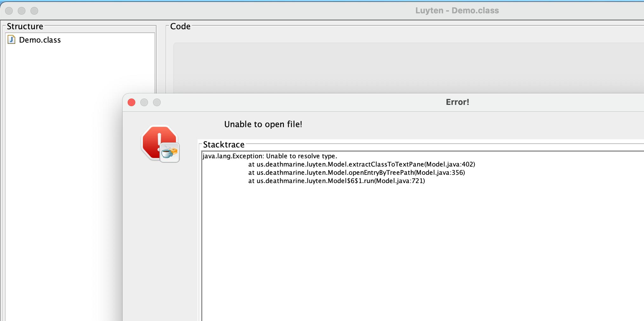644x321 pixels.
Task: Open Demo.class in the Structure tree
Action: (x=40, y=40)
